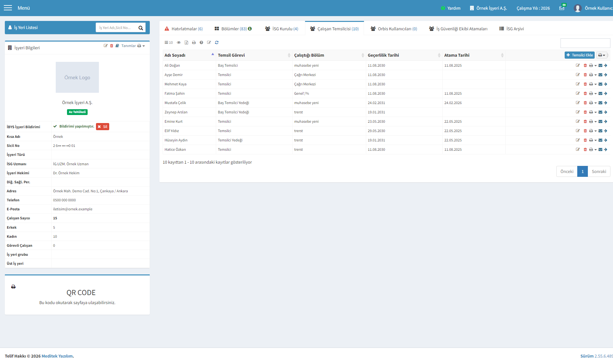Open the Bölümler tab
Viewport: 613px width, 364px height.
point(233,29)
